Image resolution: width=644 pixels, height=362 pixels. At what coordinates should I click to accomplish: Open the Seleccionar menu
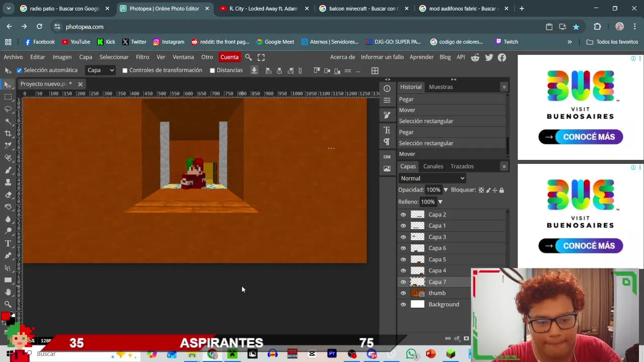(x=114, y=57)
